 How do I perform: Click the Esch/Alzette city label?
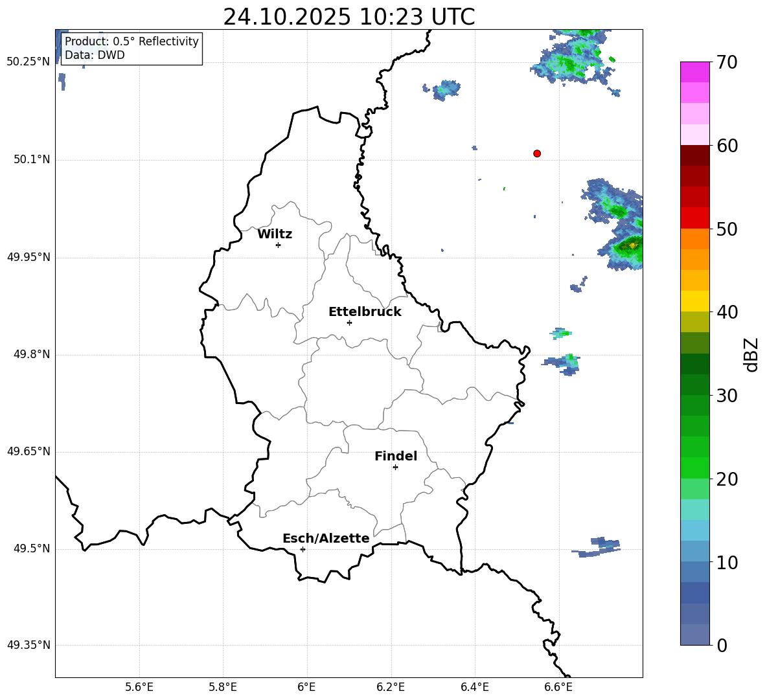pyautogui.click(x=326, y=538)
